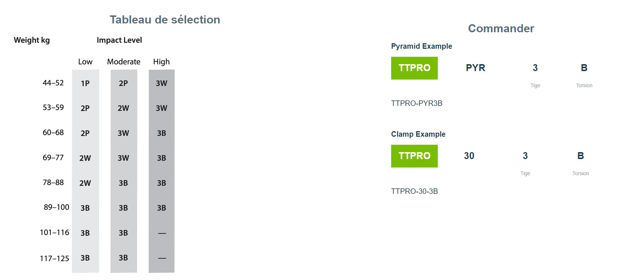Select 3B cell for 60–68 kg high impact
This screenshot has width=644, height=280.
pos(161,133)
